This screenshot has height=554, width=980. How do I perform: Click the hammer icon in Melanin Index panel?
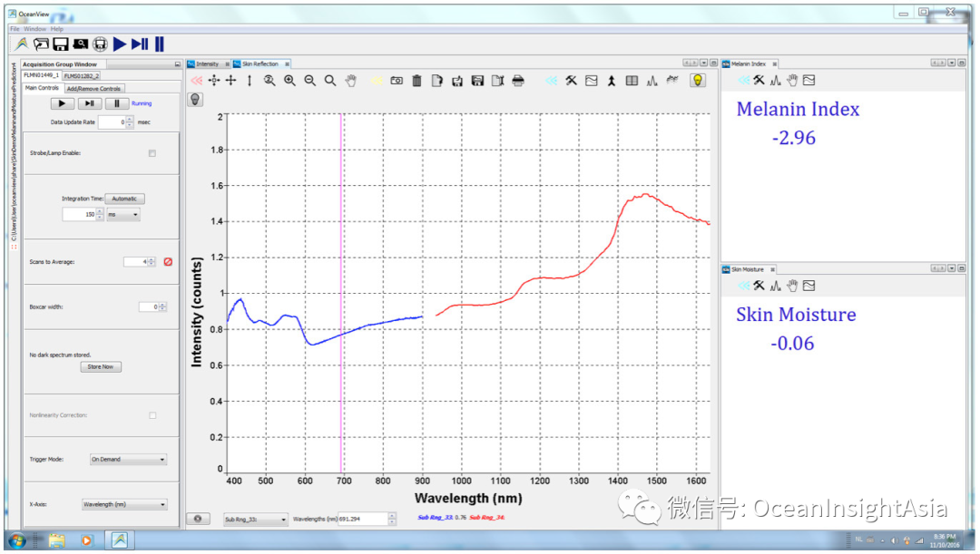pos(759,80)
